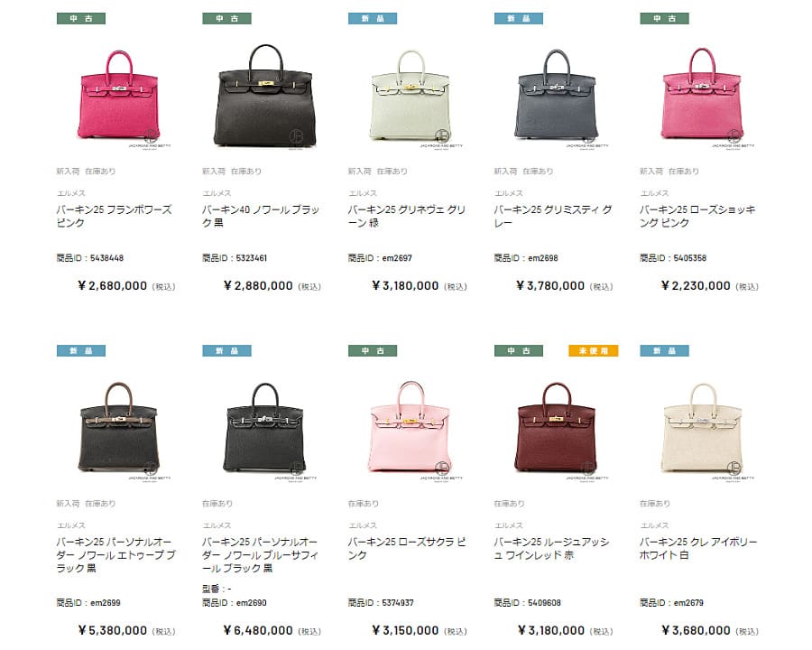Click the バーキン25 ローズサクラ ピンク title
The image size is (812, 650).
pyautogui.click(x=407, y=548)
